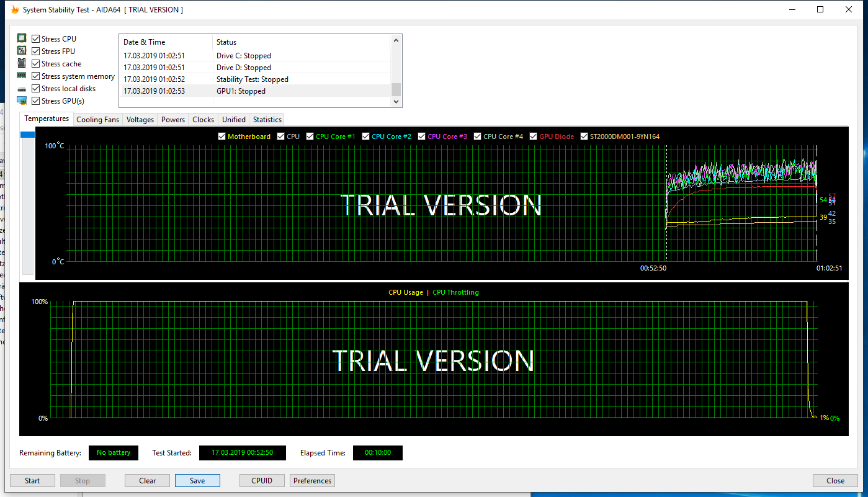
Task: Toggle the CPU Core #4 graph checkbox
Action: (x=478, y=137)
